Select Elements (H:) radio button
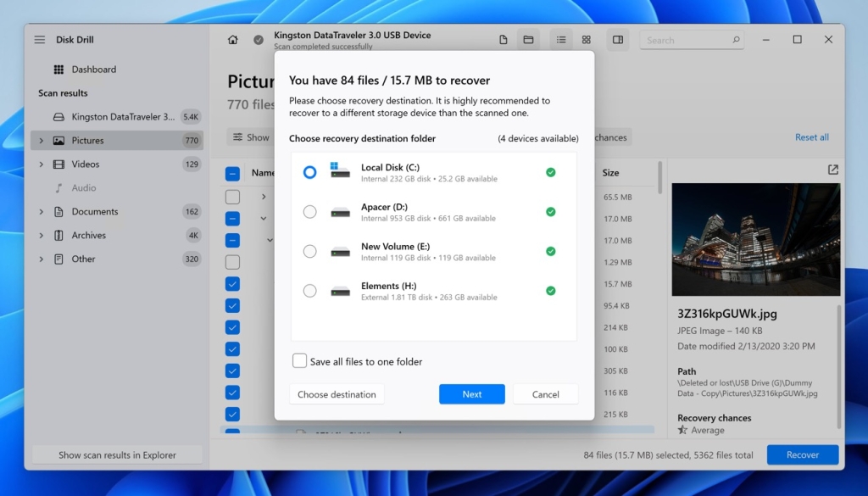Image resolution: width=868 pixels, height=496 pixels. [310, 291]
